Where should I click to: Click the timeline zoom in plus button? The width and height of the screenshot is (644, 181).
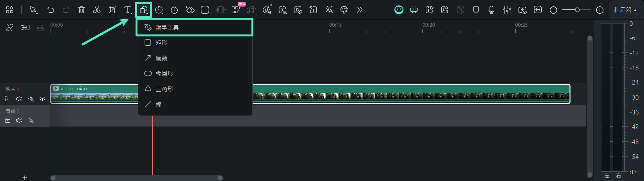point(600,10)
